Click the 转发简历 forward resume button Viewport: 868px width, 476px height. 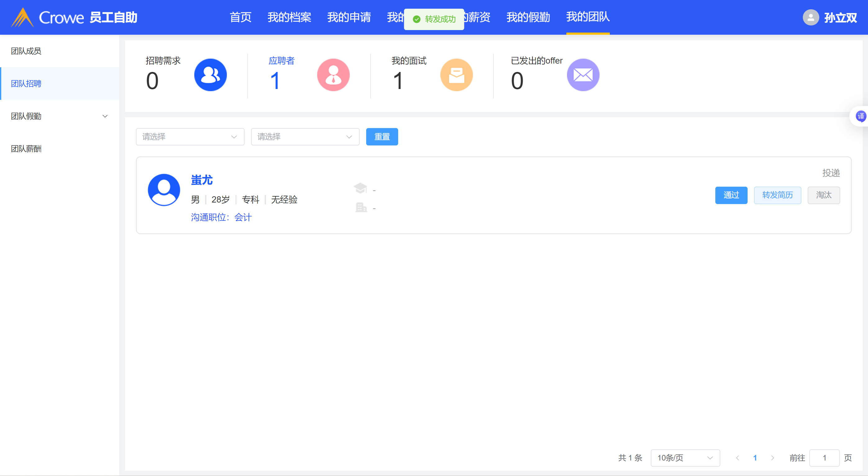coord(777,195)
